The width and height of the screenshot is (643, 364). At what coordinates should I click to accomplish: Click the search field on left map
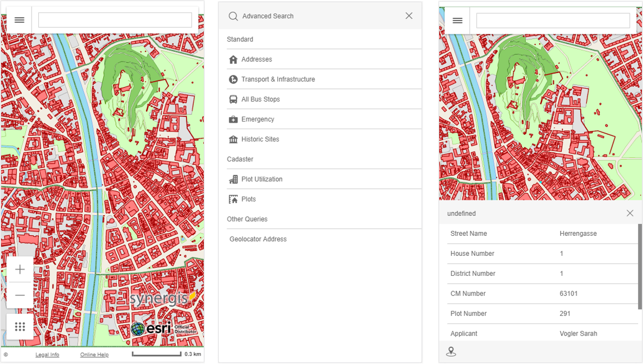[115, 20]
